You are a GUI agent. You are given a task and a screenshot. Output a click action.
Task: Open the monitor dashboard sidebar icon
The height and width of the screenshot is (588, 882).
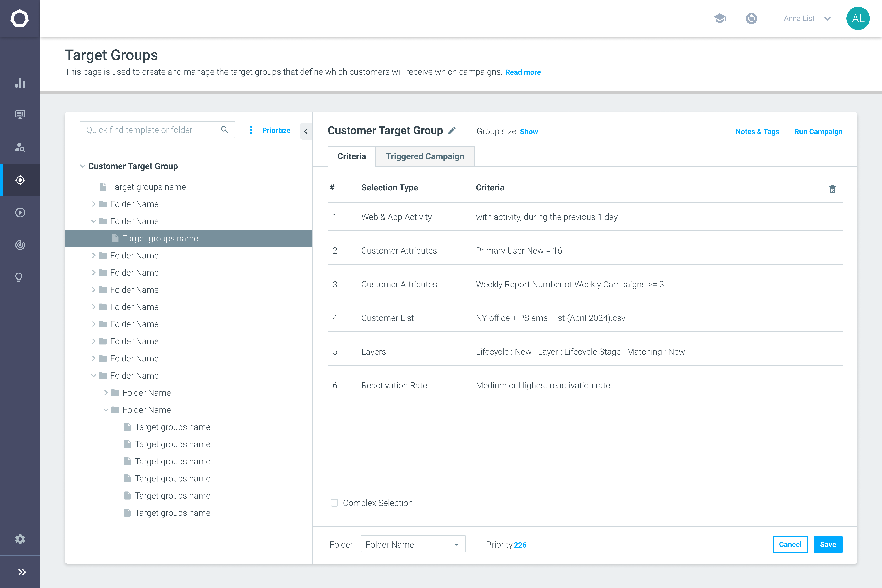20,114
